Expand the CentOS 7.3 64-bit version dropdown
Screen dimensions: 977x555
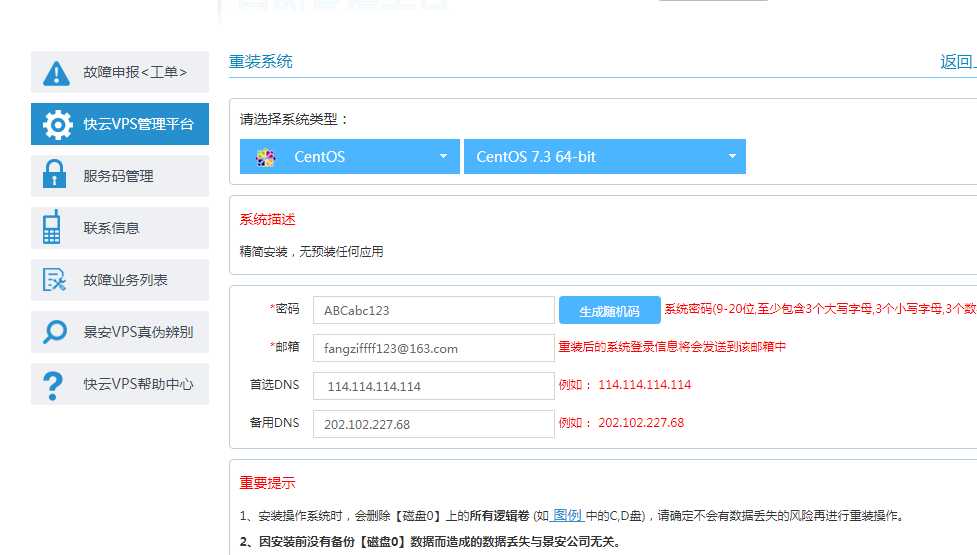(x=604, y=156)
